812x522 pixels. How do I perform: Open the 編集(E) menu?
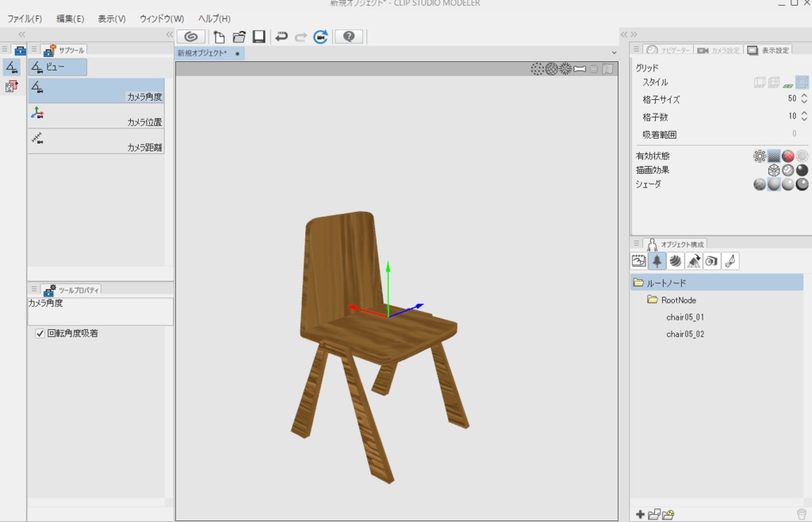click(70, 19)
